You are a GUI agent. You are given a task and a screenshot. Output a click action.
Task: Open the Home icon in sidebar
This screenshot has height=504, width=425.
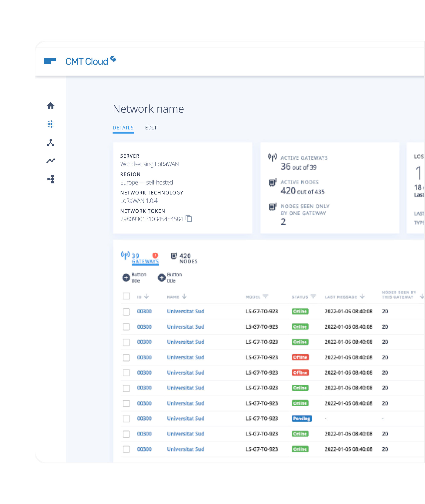tap(51, 106)
